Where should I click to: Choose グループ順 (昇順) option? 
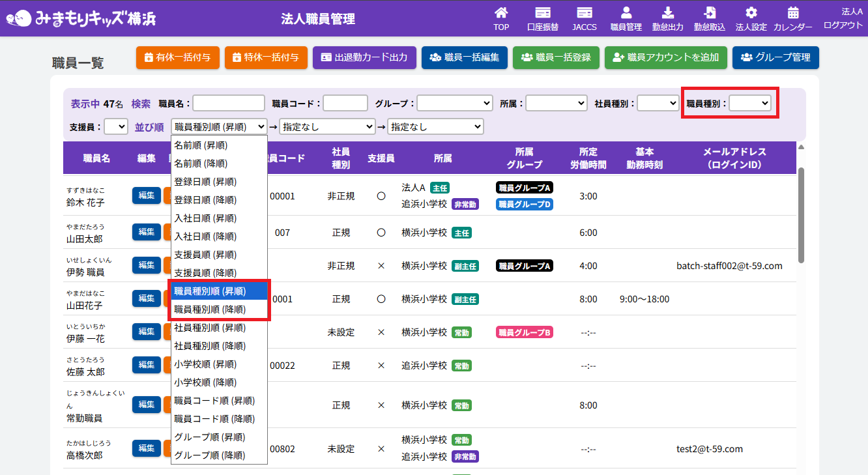[219, 437]
